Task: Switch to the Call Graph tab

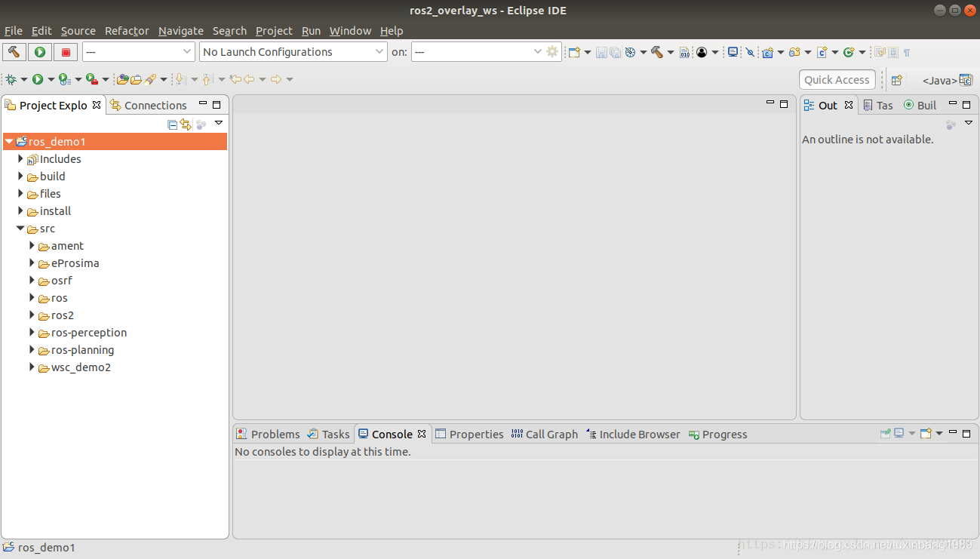Action: [544, 435]
